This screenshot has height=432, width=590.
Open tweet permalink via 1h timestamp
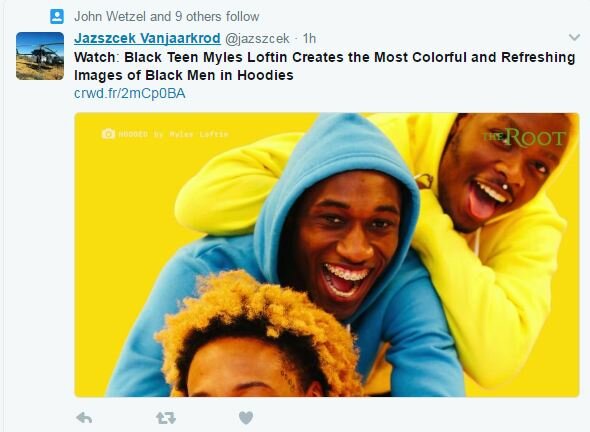pos(309,38)
